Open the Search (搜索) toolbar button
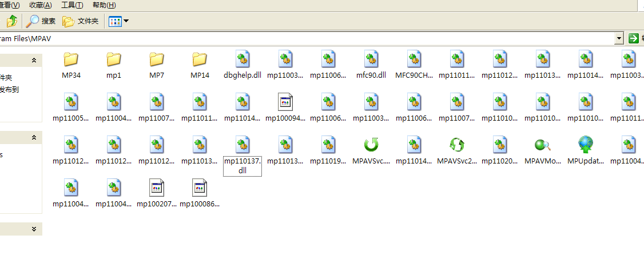 click(41, 22)
